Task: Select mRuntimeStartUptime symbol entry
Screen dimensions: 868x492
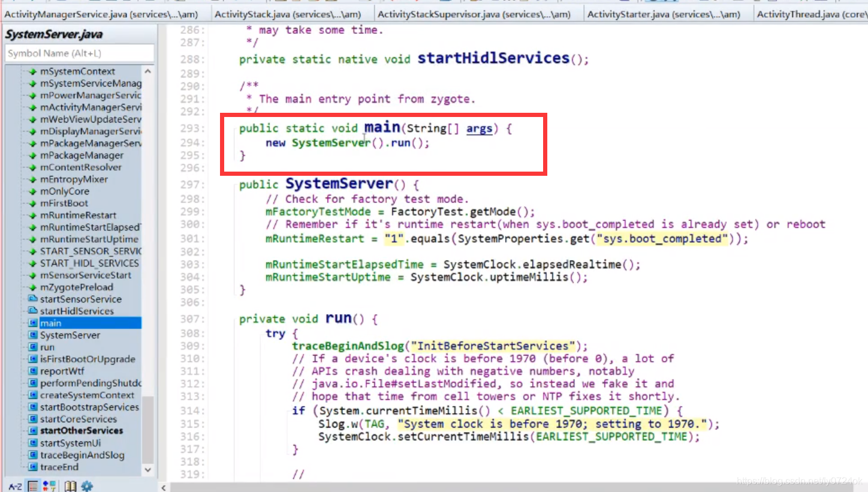Action: pos(89,239)
